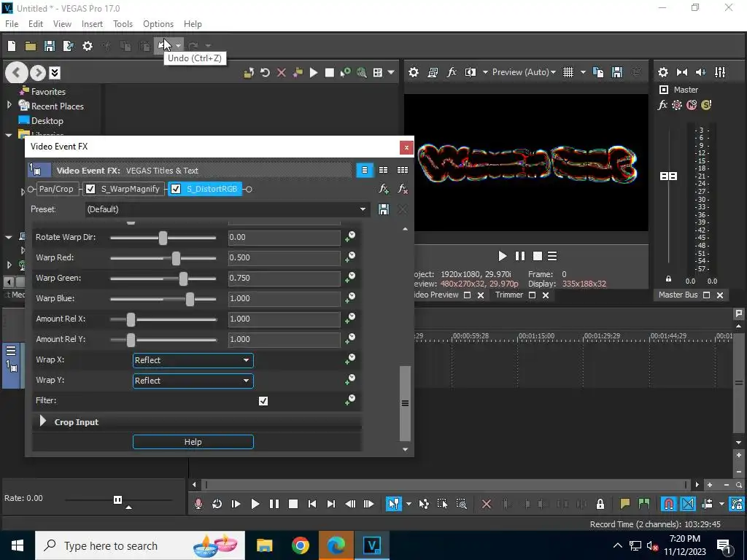The width and height of the screenshot is (747, 560).
Task: Animate the Warp Red parameter
Action: coord(350,257)
